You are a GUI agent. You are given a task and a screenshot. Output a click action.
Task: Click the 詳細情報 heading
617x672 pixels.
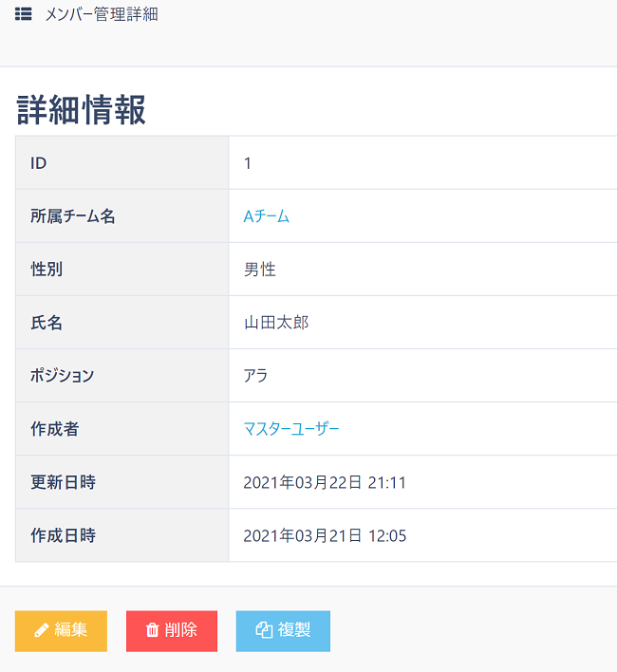pos(82,110)
